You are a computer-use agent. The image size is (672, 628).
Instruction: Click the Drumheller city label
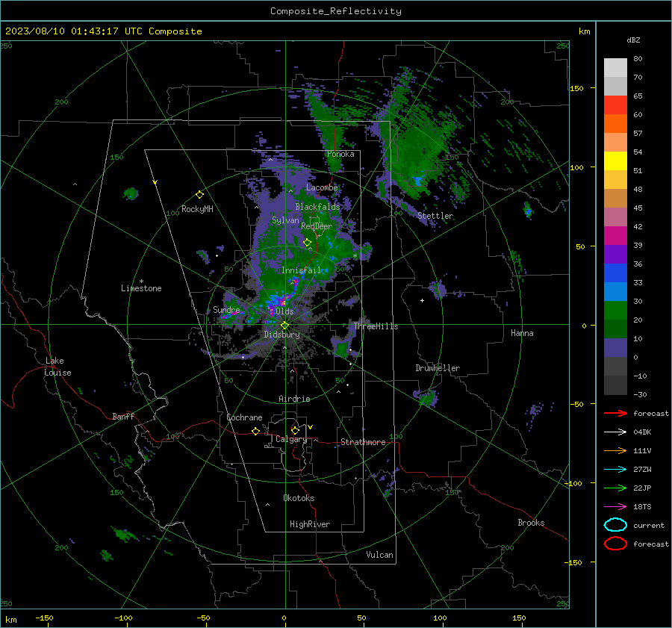click(x=438, y=368)
